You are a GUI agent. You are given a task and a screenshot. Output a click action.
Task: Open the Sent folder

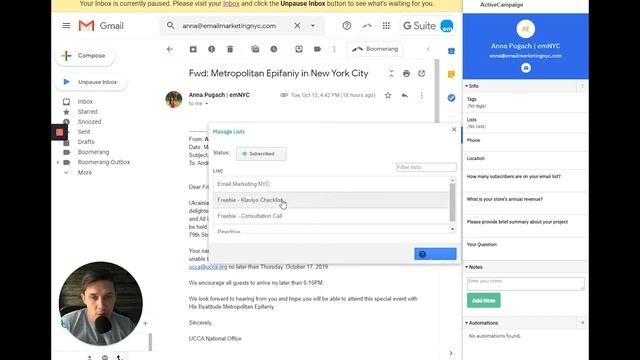tap(84, 132)
